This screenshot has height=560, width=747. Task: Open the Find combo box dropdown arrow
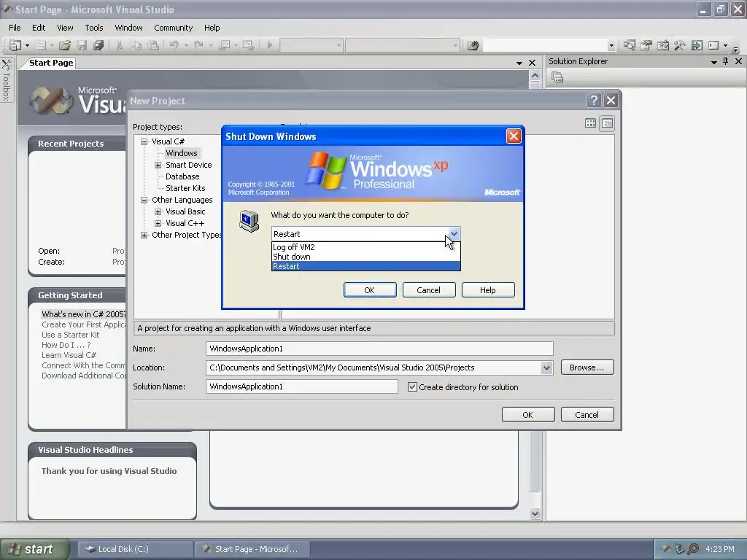tap(611, 46)
